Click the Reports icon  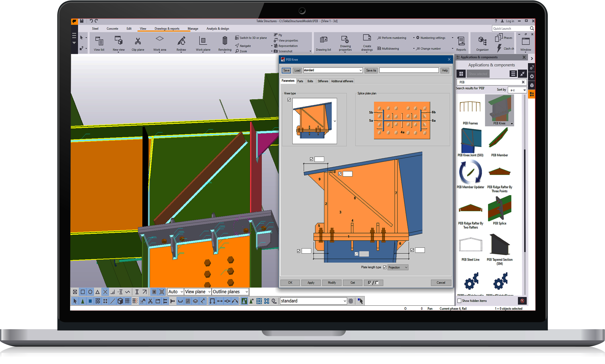pos(461,41)
